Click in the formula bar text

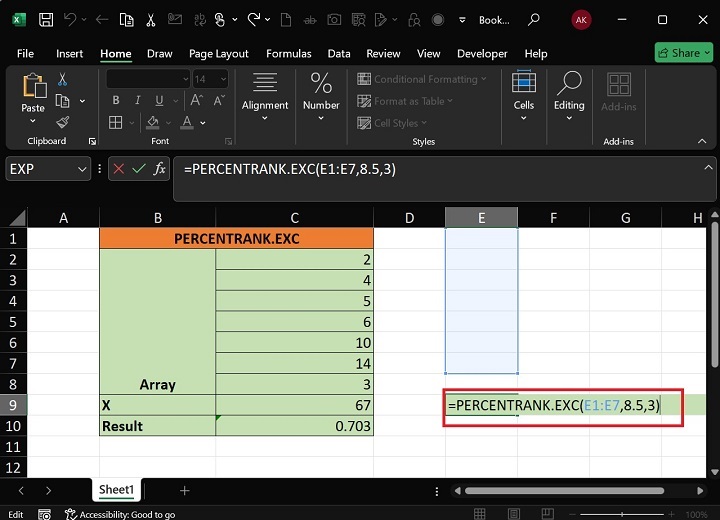(290, 169)
